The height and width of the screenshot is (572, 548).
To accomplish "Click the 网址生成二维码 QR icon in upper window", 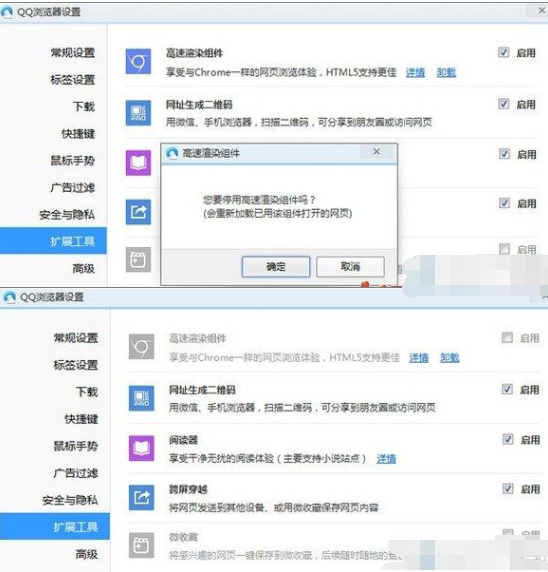I will click(138, 113).
